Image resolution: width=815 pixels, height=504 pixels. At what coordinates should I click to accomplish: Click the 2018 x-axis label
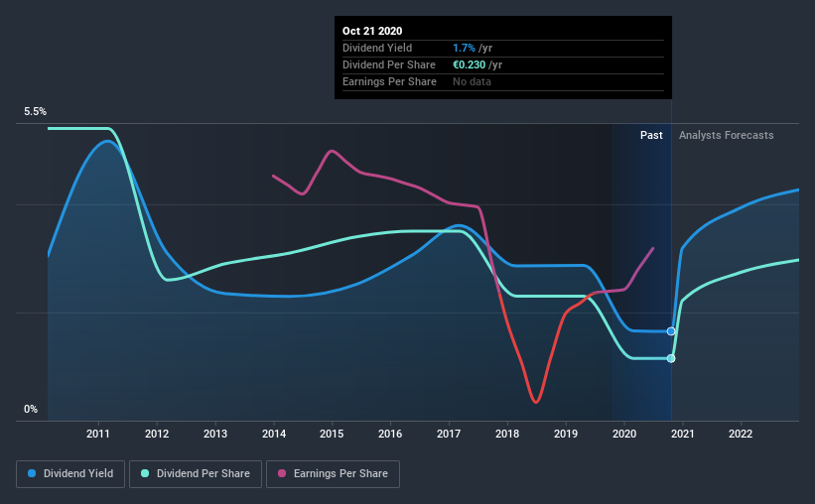click(507, 434)
